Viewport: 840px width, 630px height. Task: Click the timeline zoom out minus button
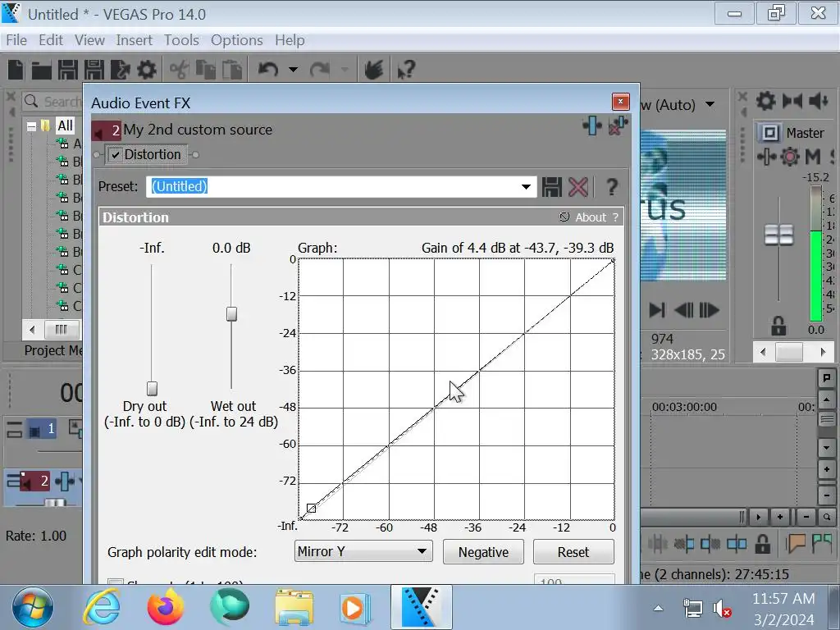coord(806,517)
